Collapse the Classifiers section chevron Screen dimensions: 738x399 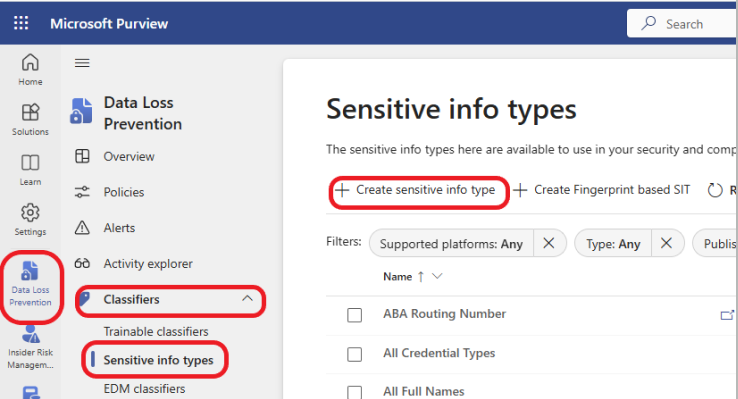pos(247,299)
